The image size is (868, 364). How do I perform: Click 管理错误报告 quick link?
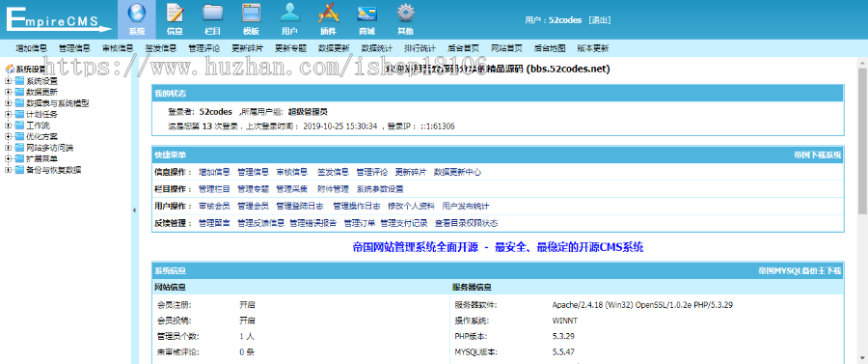pyautogui.click(x=312, y=223)
